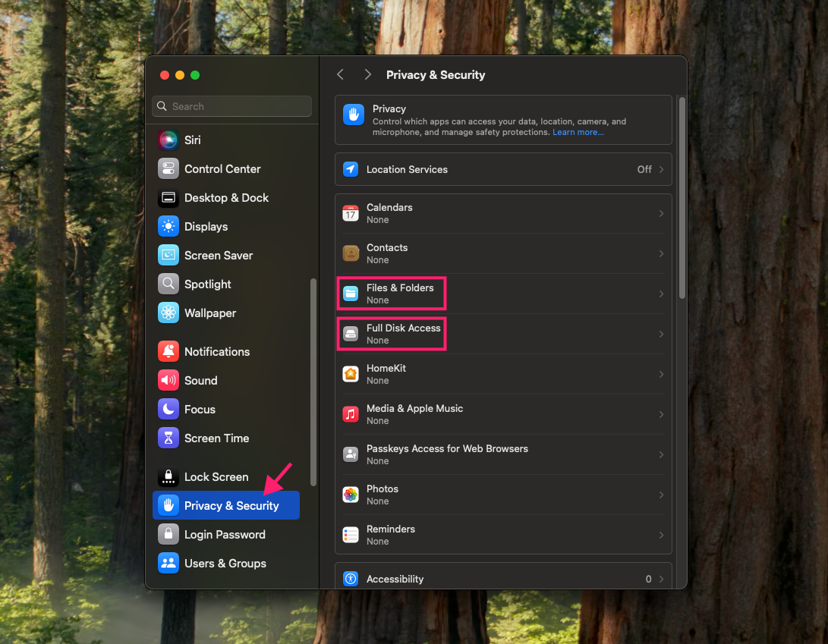Screen dimensions: 828x644
Task: Click the Calendars icon
Action: (351, 213)
